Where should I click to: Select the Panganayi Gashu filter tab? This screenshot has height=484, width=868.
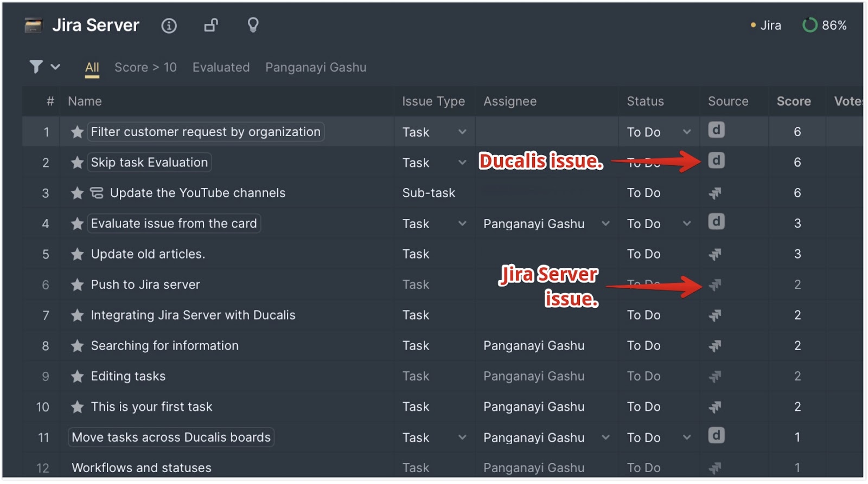coord(316,67)
